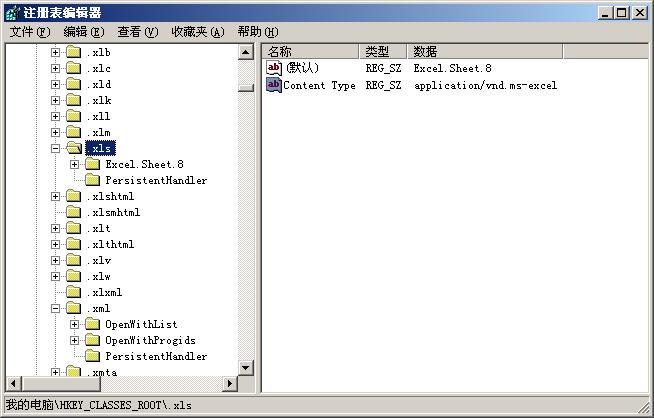Click the Excel.Sheet.8 folder icon
The width and height of the screenshot is (654, 418).
[93, 164]
